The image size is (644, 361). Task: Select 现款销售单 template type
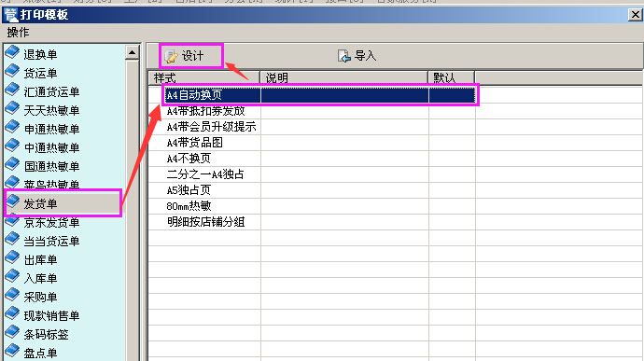(51, 316)
